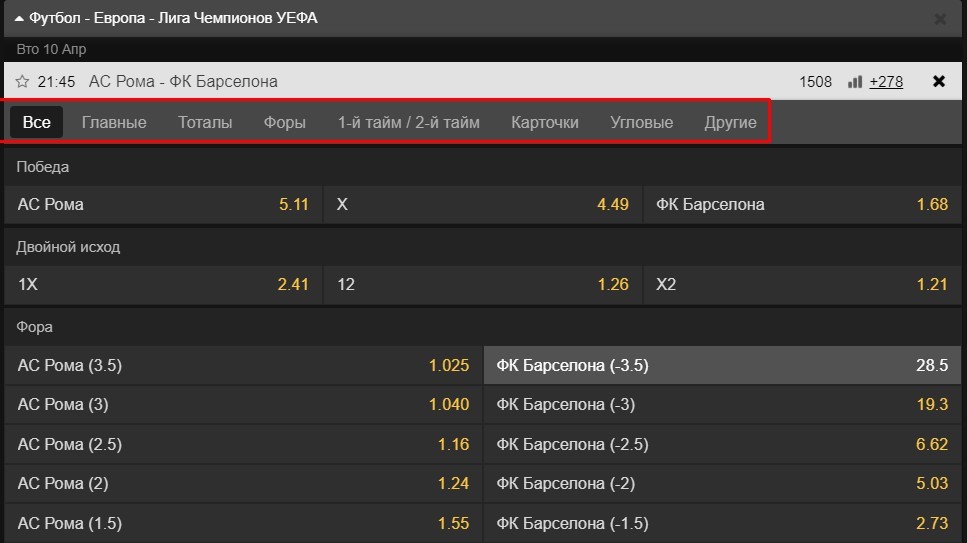
Task: Close the Roma vs Barcelona match panel
Action: (939, 81)
